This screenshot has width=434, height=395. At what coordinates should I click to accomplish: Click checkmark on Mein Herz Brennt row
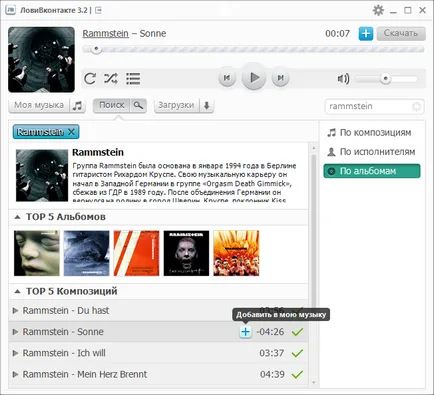coord(297,374)
